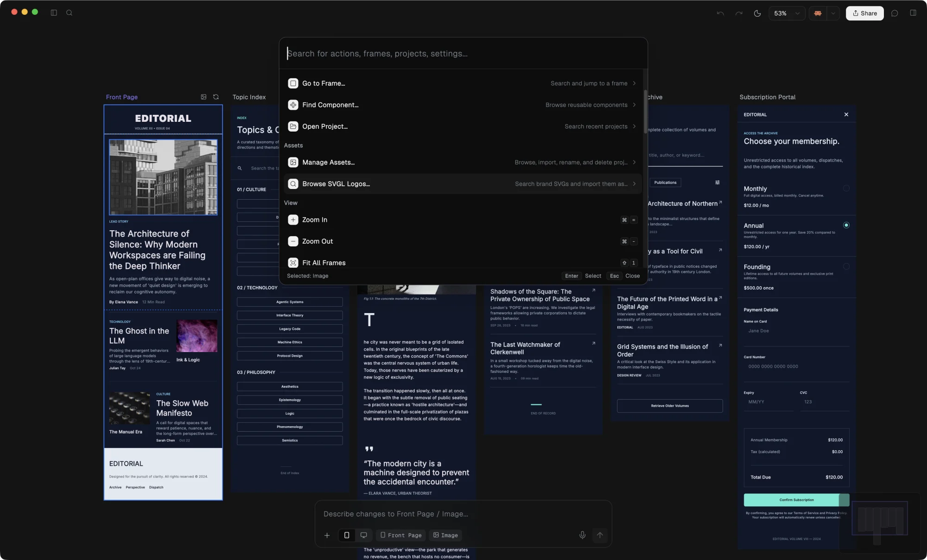Image resolution: width=927 pixels, height=560 pixels.
Task: Select the mobile device view toggle
Action: pos(347,535)
